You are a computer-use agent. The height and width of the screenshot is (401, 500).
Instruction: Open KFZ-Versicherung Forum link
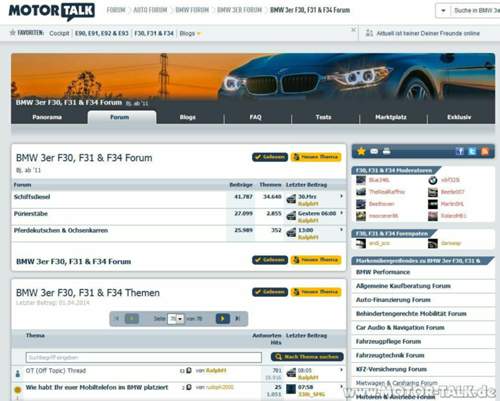[391, 369]
